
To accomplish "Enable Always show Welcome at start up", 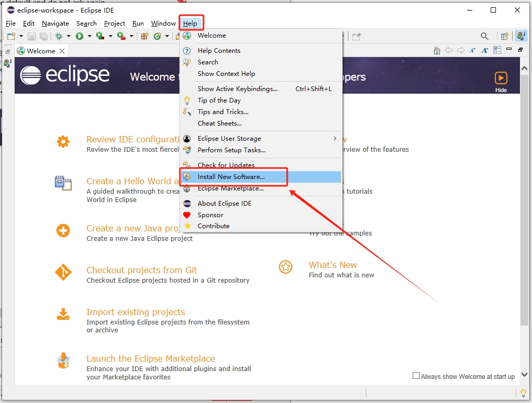I will tap(416, 376).
